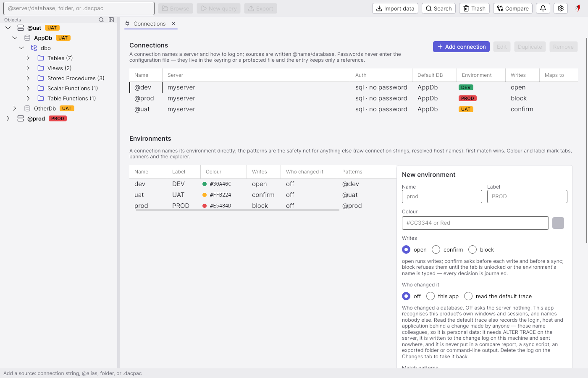Click the @uat server icon
This screenshot has width=588, height=378.
[21, 28]
